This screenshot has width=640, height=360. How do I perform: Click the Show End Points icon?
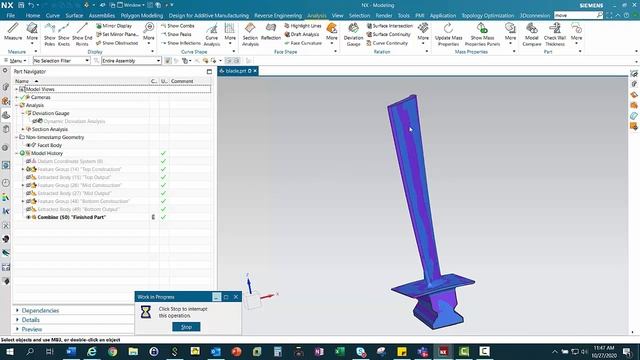[82, 34]
